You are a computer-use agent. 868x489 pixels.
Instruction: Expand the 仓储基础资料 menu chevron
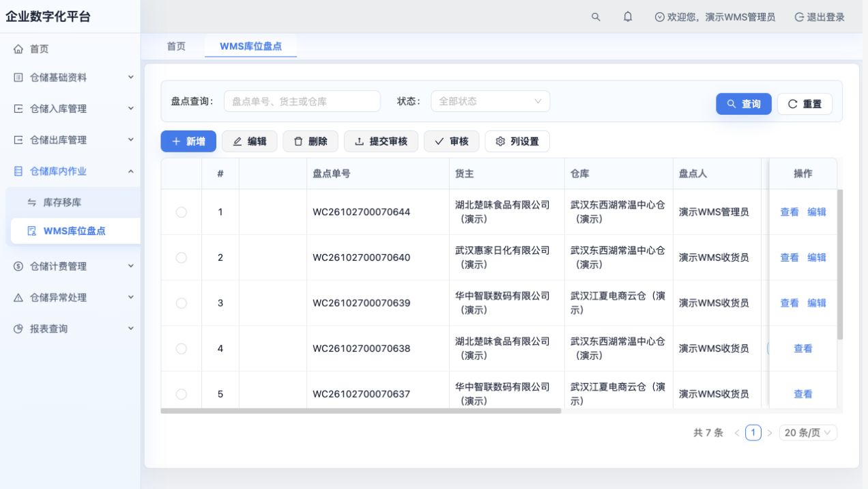(131, 77)
